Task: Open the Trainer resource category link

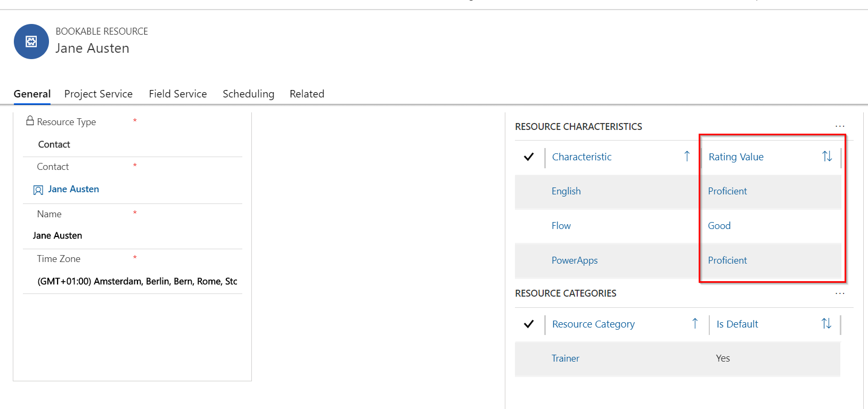Action: point(565,358)
